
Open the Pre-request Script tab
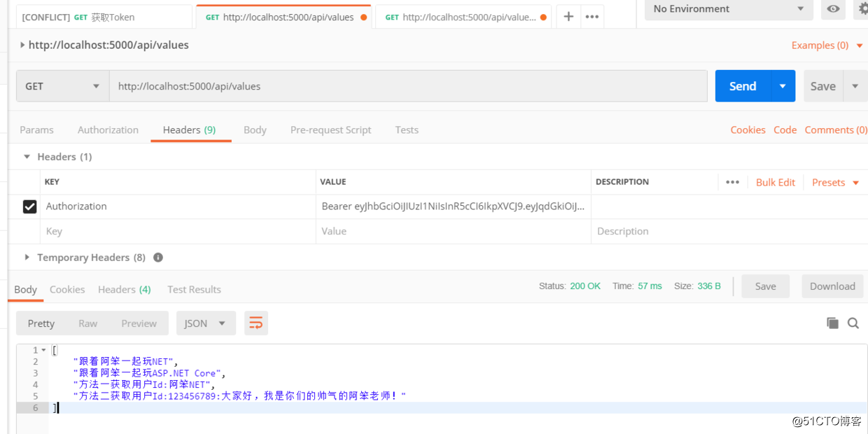tap(331, 129)
